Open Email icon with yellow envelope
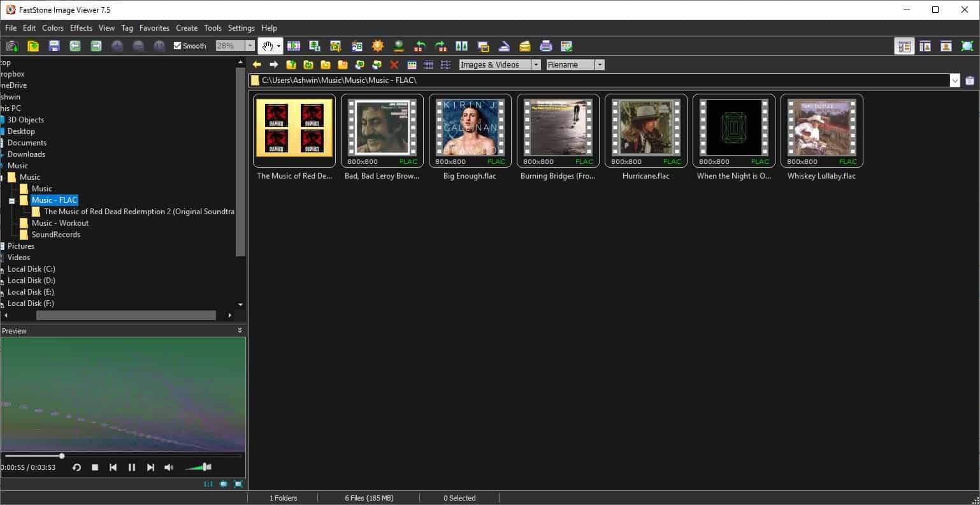This screenshot has height=505, width=980. pyautogui.click(x=525, y=46)
